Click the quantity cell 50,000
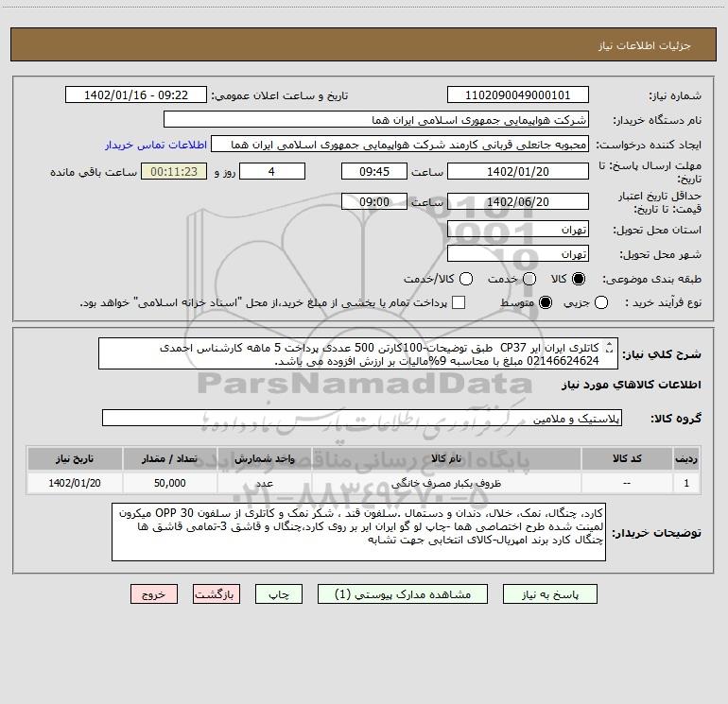728x704 pixels. [170, 483]
